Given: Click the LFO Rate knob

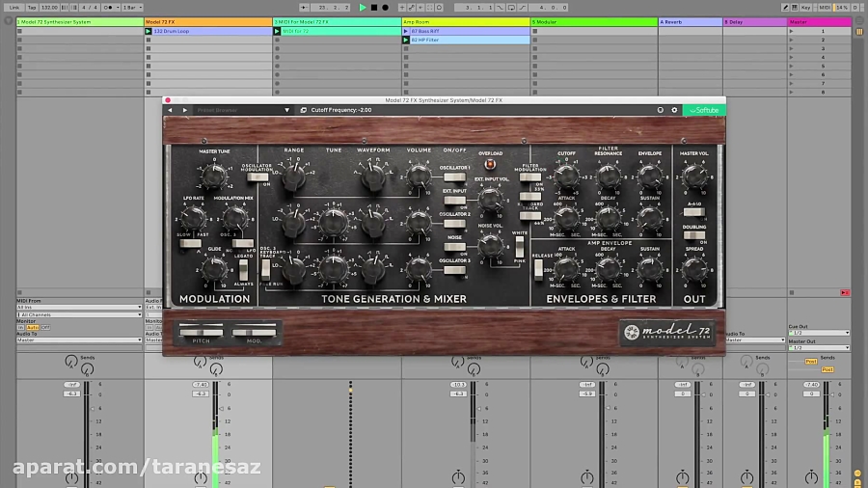Looking at the screenshot, I should pyautogui.click(x=193, y=218).
